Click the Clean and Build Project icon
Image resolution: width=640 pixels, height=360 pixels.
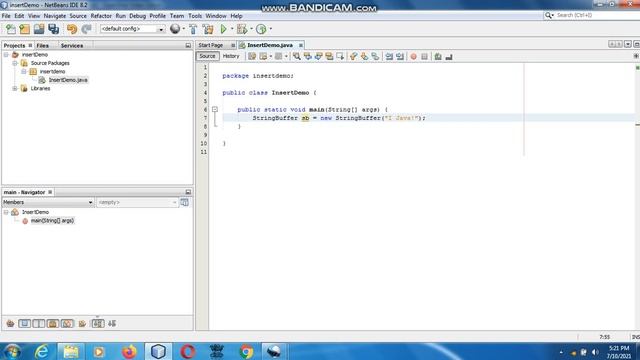(x=208, y=29)
